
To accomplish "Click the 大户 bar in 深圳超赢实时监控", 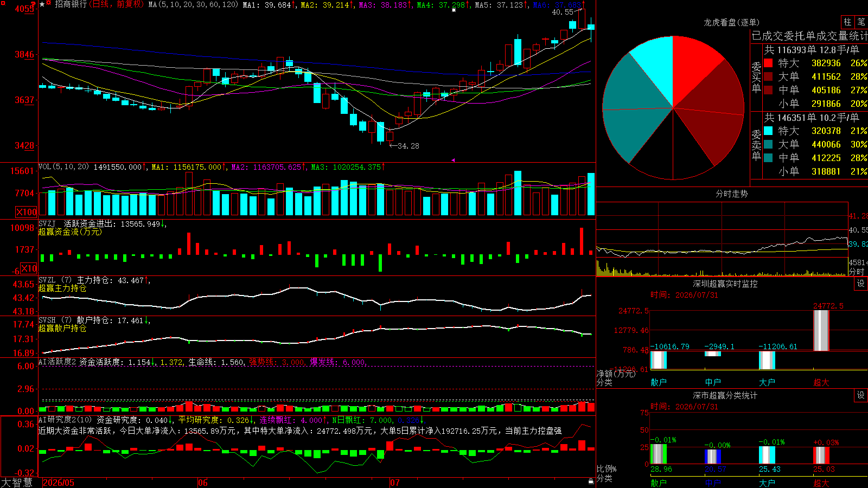I will click(767, 360).
